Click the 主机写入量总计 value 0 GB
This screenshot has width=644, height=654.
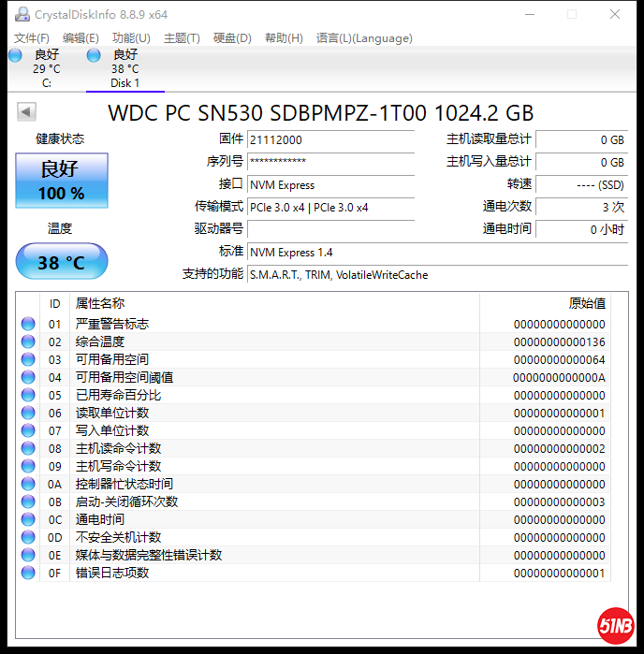pyautogui.click(x=582, y=162)
